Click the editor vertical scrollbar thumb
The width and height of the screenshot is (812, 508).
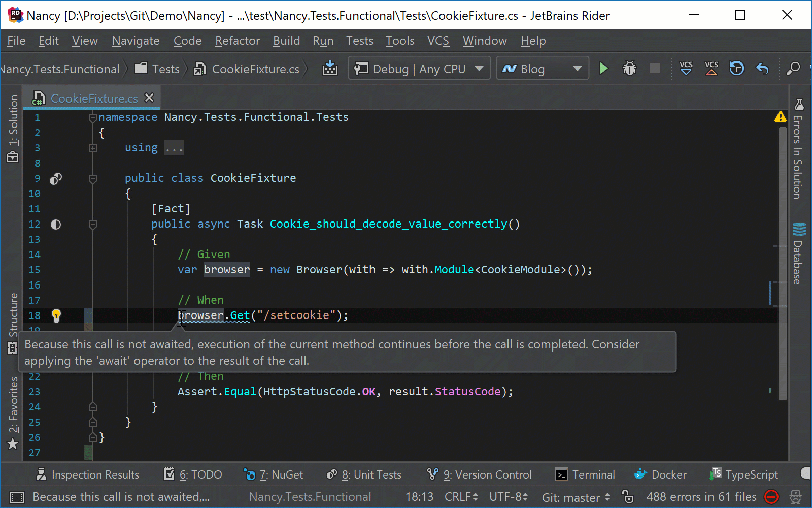[x=782, y=263]
